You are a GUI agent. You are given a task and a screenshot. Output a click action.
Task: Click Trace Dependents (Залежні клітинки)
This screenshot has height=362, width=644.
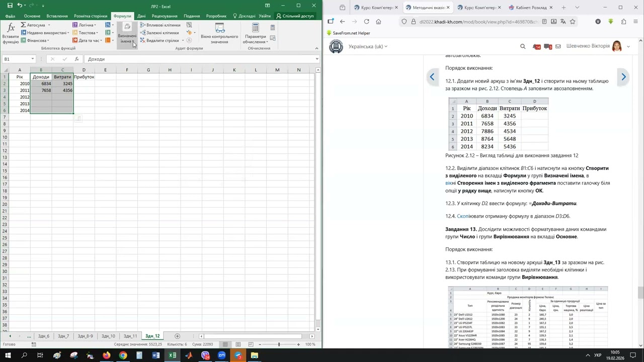(159, 33)
